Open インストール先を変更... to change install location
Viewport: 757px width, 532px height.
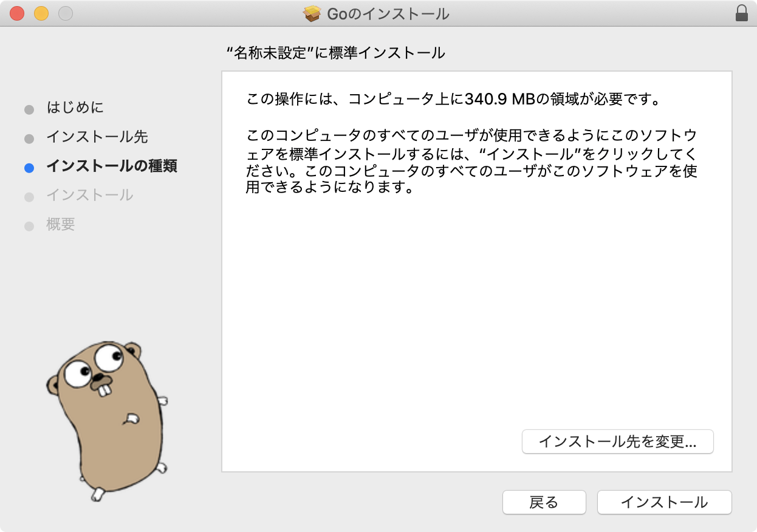coord(617,442)
